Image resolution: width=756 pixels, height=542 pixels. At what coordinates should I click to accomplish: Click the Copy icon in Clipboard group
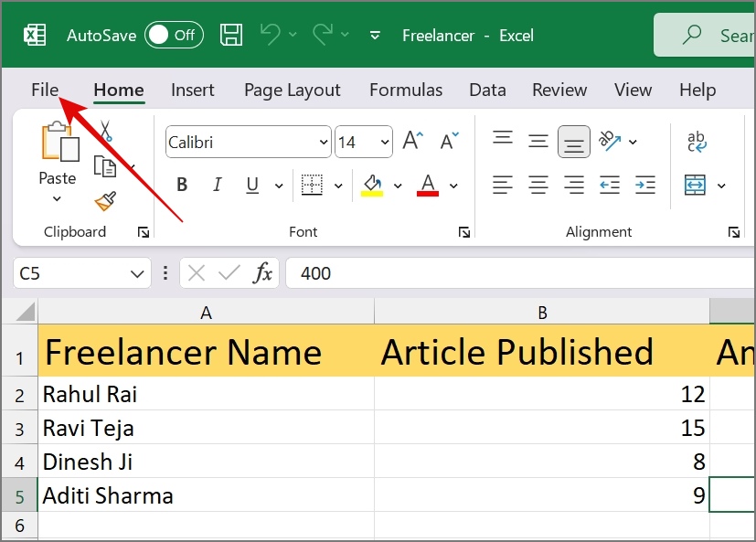(x=107, y=166)
